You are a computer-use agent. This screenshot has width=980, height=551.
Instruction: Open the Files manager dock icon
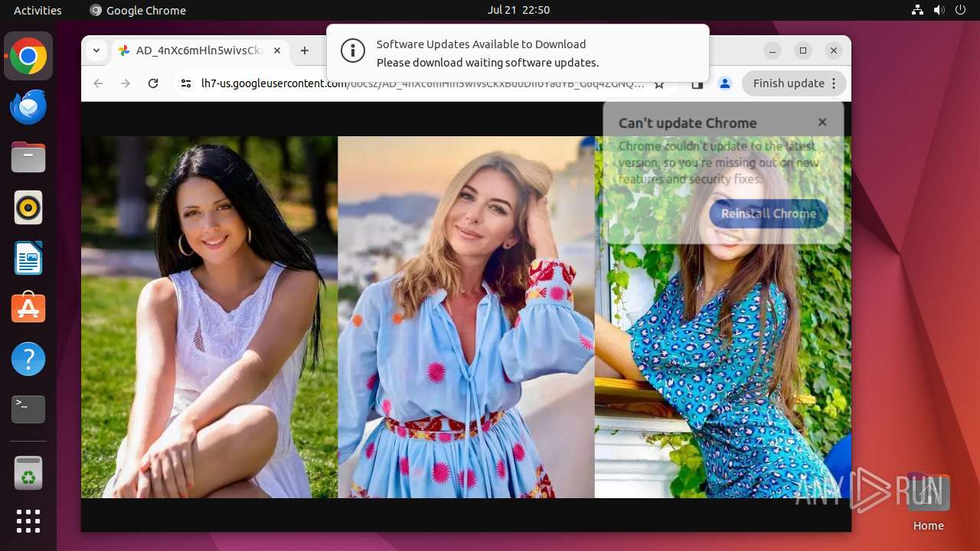[x=28, y=158]
